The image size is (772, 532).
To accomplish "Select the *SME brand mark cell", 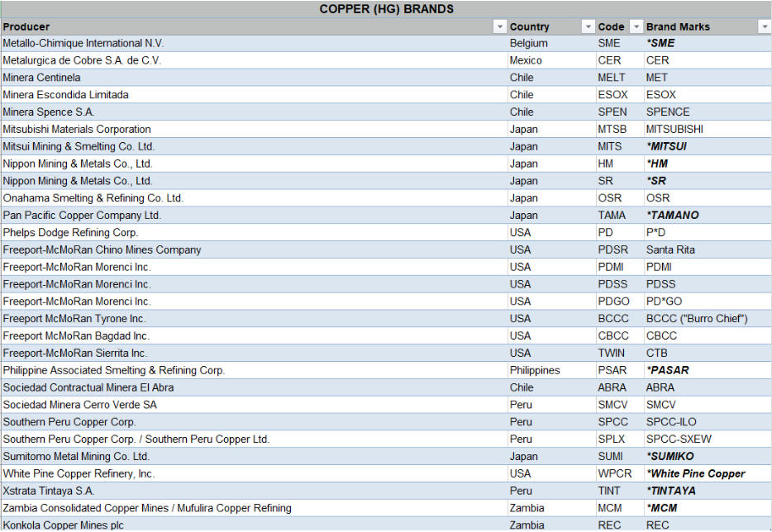I will pyautogui.click(x=708, y=43).
